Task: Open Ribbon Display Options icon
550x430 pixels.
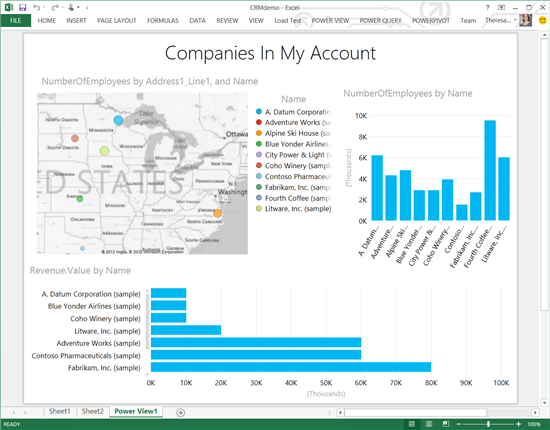Action: (x=502, y=7)
